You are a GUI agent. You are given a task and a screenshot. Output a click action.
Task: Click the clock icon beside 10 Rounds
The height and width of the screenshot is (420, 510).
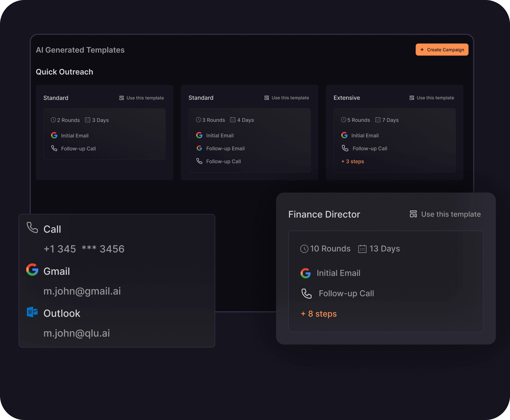click(304, 249)
